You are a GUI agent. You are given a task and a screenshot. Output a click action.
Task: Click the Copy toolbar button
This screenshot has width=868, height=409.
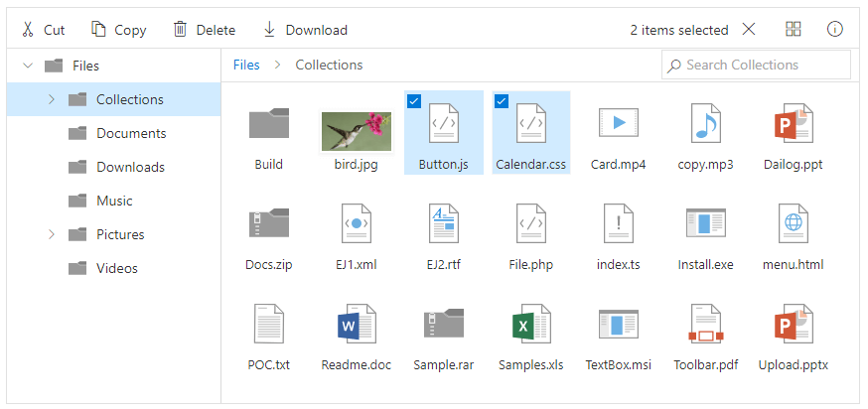(x=118, y=30)
